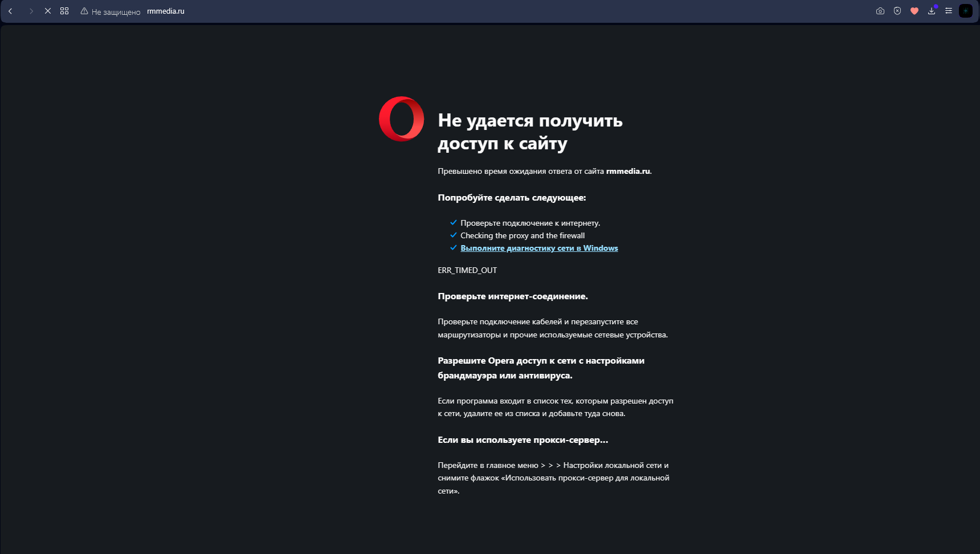The width and height of the screenshot is (980, 554).
Task: Stop loading the page with the X button
Action: click(x=48, y=11)
